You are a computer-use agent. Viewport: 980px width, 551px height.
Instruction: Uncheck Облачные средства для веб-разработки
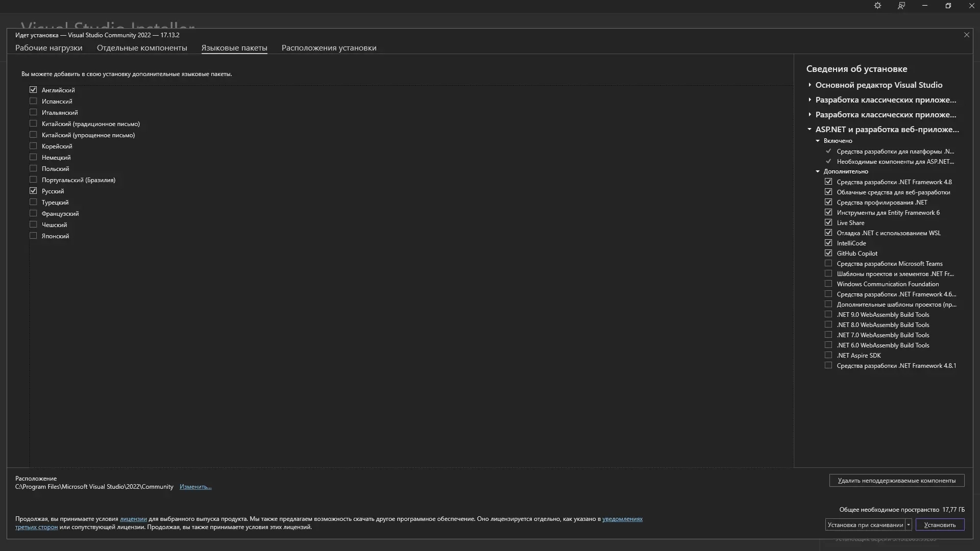pyautogui.click(x=828, y=192)
